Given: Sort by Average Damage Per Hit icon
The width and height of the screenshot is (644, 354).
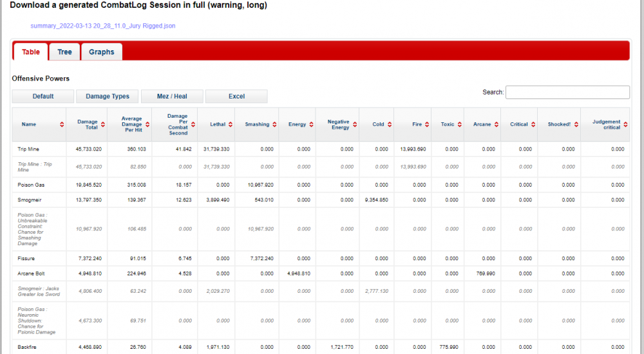Looking at the screenshot, I should [x=147, y=125].
